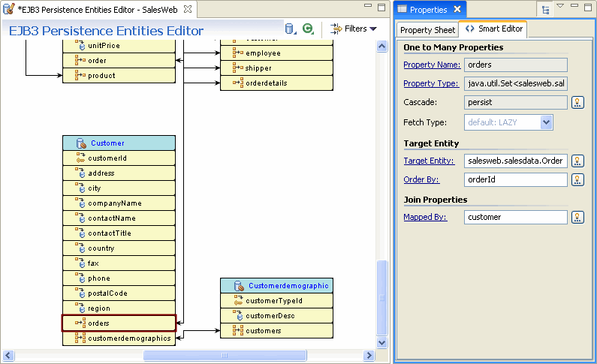Click the customers relationship icon
This screenshot has height=364, width=597.
click(x=238, y=330)
